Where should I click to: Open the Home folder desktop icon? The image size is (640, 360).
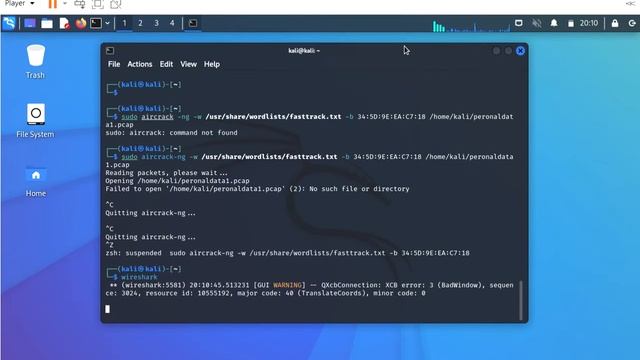click(x=36, y=182)
